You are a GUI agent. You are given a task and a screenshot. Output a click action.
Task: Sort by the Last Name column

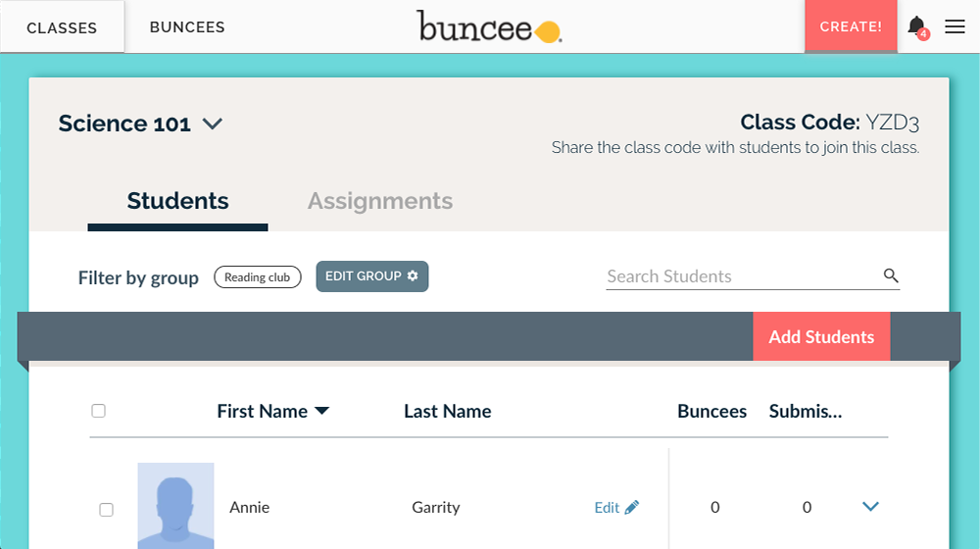(x=447, y=412)
